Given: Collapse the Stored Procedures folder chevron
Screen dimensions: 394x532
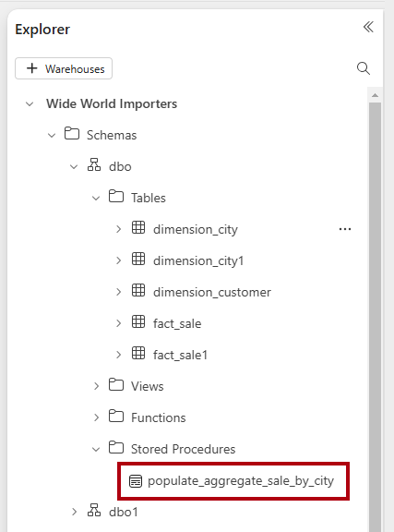Looking at the screenshot, I should pos(96,450).
